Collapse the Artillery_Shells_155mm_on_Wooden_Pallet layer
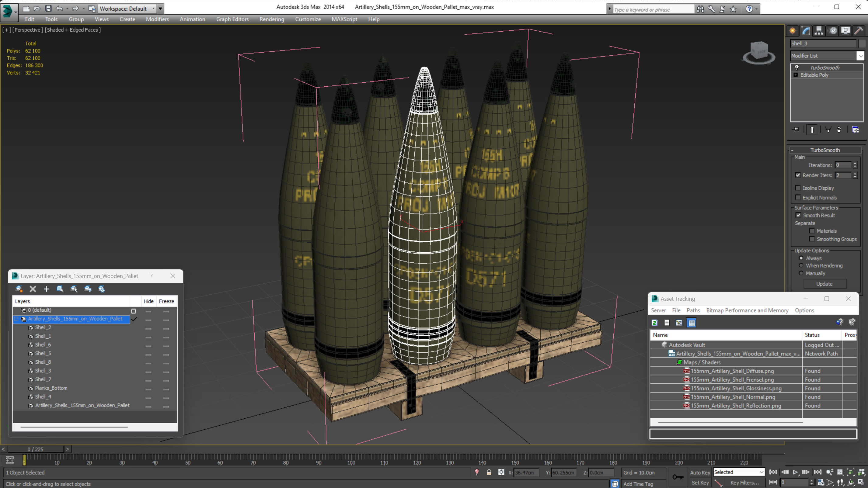This screenshot has height=488, width=868. pyautogui.click(x=16, y=319)
